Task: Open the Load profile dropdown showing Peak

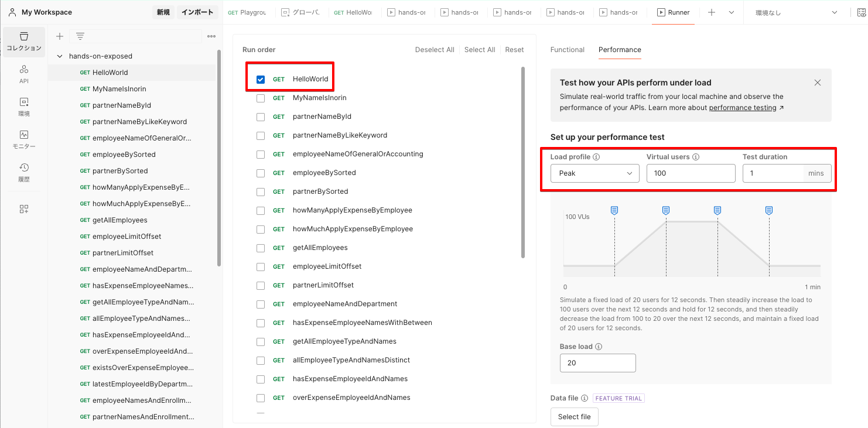Action: pos(594,173)
